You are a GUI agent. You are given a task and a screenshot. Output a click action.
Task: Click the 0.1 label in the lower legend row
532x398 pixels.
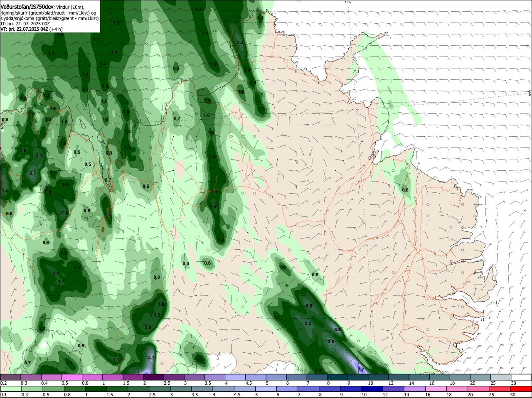click(x=3, y=395)
